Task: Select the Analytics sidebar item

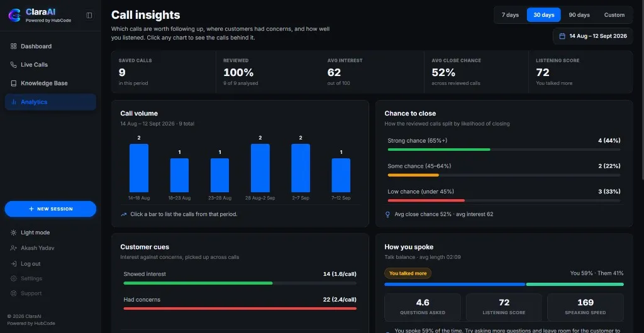Action: click(x=50, y=102)
